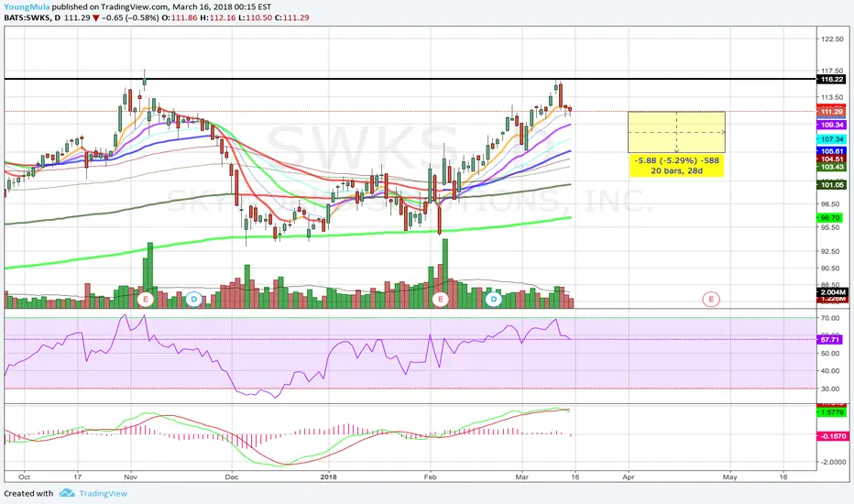Open the YoungMula author profile link
The width and height of the screenshot is (854, 504).
(x=27, y=7)
